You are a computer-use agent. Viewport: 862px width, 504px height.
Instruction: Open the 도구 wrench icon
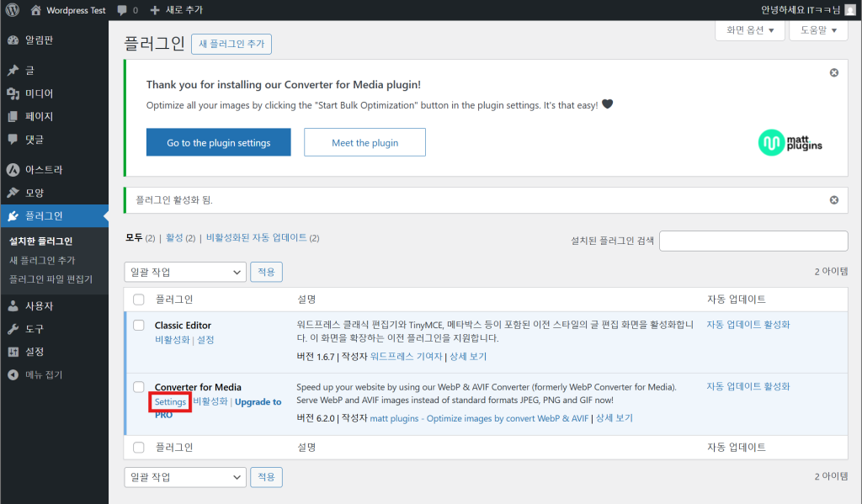(13, 329)
